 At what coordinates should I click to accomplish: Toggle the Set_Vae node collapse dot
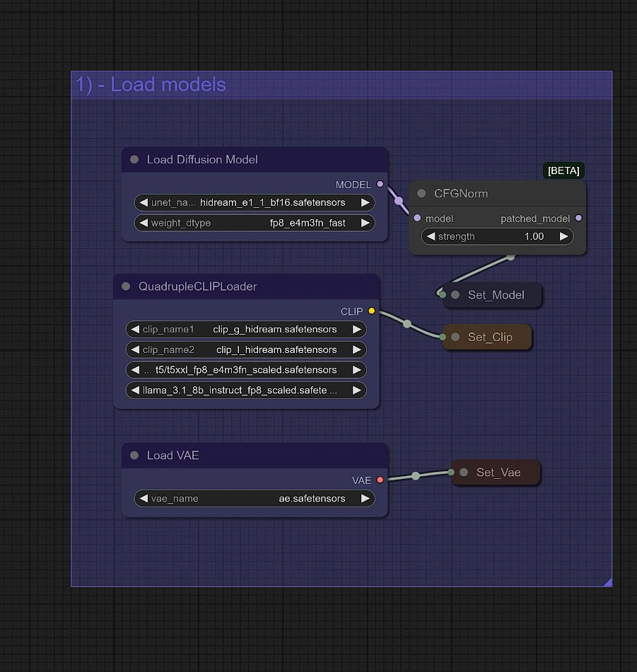(x=464, y=473)
